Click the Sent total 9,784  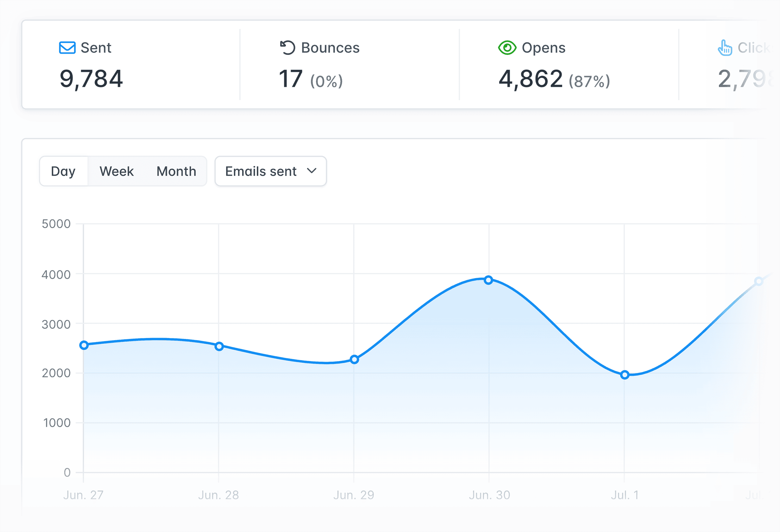point(91,79)
